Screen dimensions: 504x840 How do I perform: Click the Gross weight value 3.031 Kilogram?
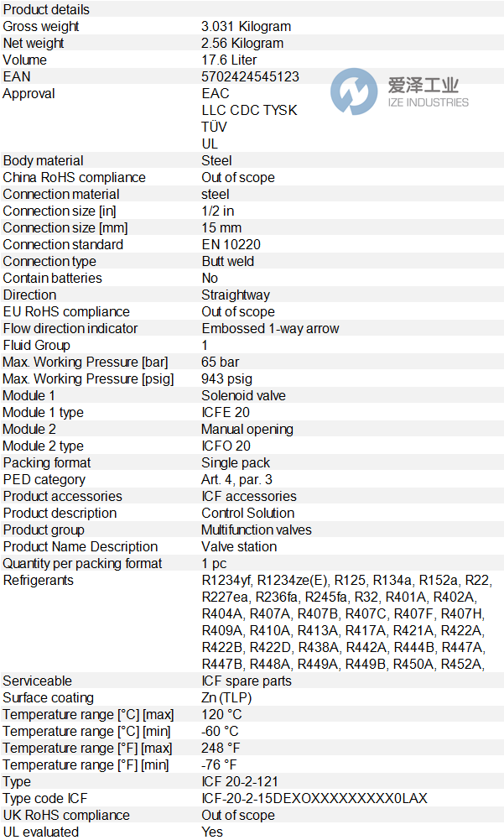click(x=246, y=26)
